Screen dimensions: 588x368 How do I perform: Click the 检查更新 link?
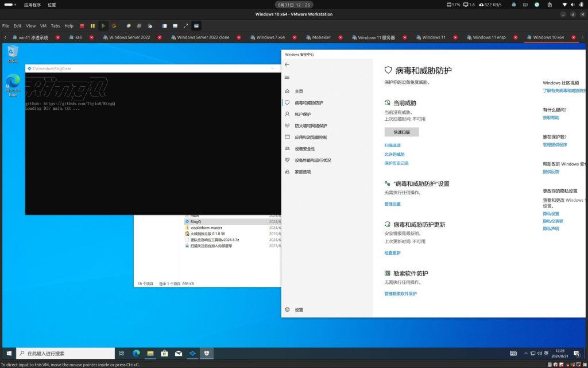tap(392, 253)
